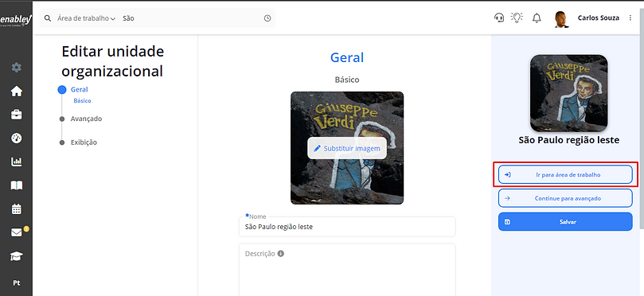Click São Paulo região leste title

[569, 140]
